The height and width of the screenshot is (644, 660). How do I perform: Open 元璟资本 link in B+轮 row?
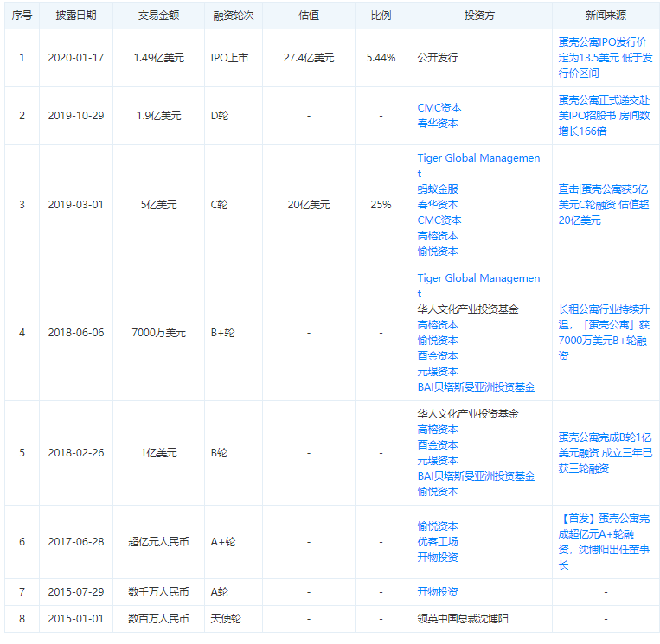(438, 372)
